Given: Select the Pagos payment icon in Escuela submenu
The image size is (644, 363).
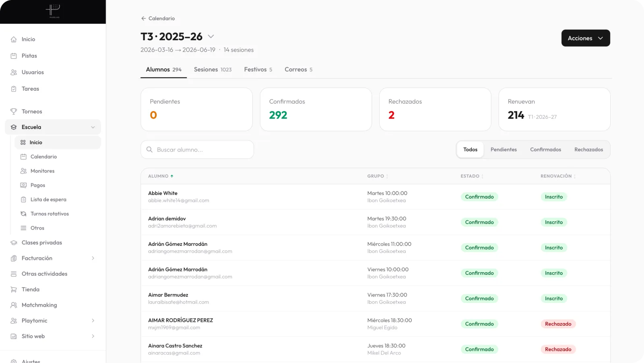Looking at the screenshot, I should [x=23, y=185].
